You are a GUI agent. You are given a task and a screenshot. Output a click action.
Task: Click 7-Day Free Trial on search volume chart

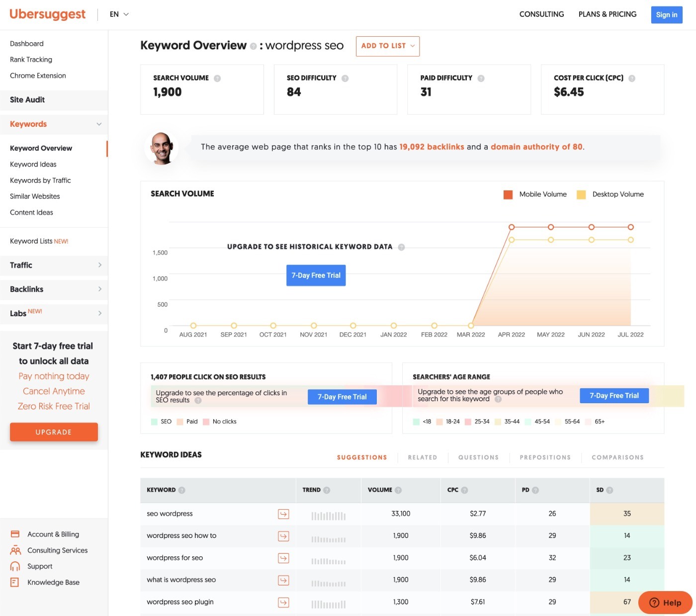316,275
